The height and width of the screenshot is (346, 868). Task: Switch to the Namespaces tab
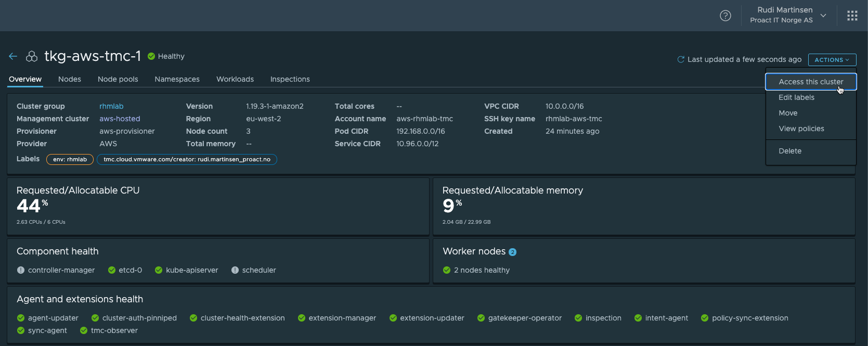[x=177, y=79]
